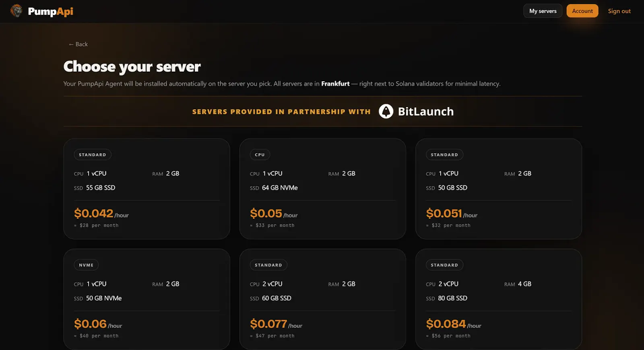The height and width of the screenshot is (350, 644).
Task: Open the Account page
Action: [x=582, y=11]
